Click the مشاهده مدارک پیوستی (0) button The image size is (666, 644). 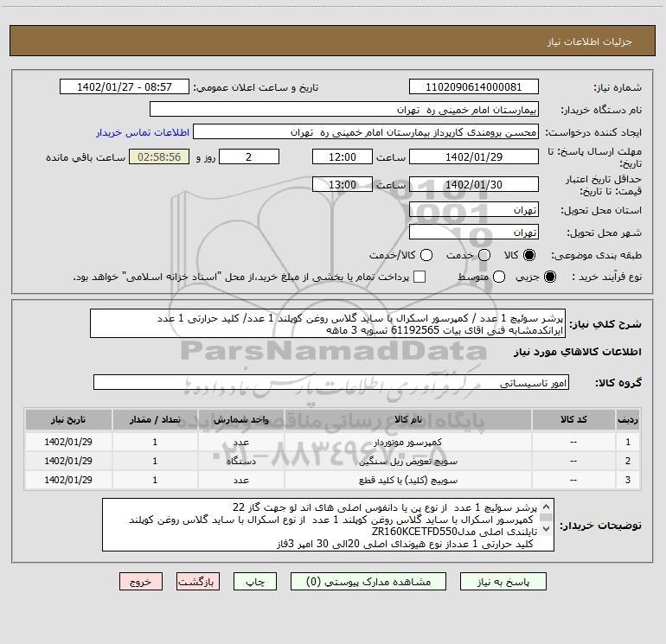coord(368,582)
